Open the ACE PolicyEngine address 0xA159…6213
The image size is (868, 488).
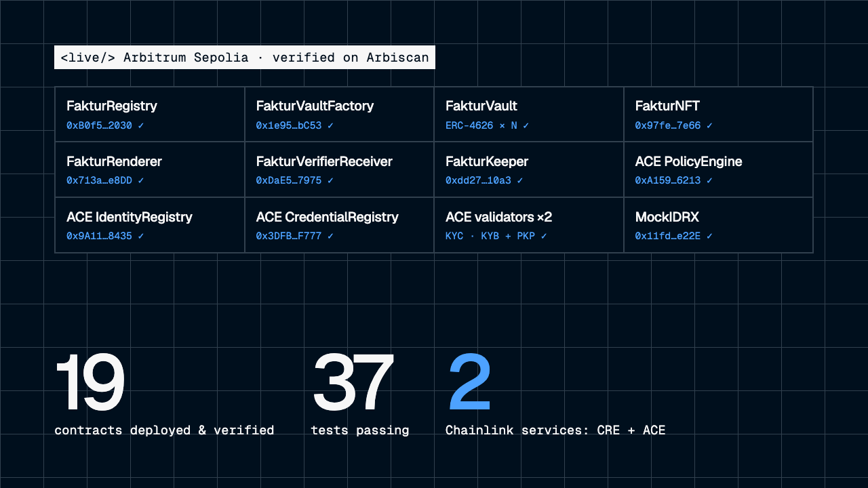[x=674, y=181]
